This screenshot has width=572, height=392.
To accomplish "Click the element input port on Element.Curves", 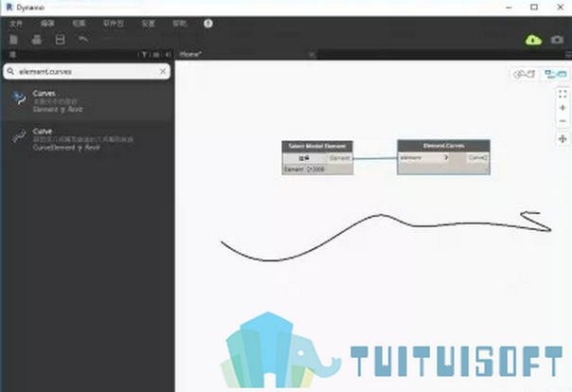I will pyautogui.click(x=411, y=158).
